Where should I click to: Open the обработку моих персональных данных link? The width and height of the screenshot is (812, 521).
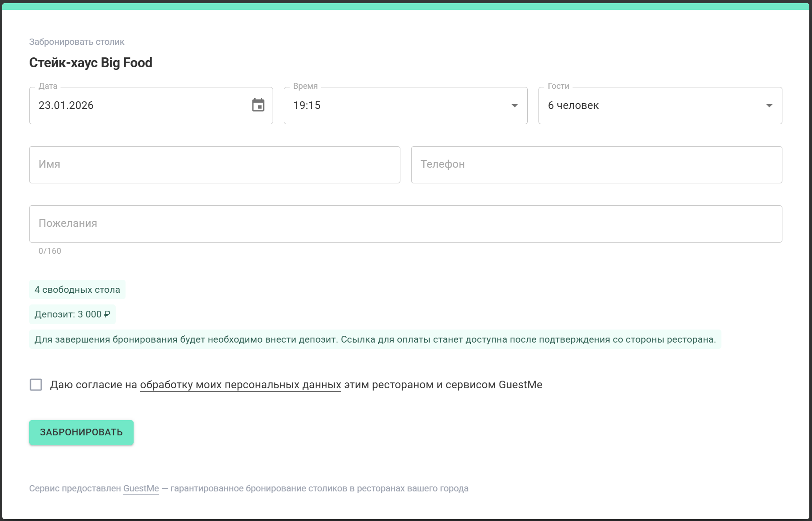(x=240, y=384)
